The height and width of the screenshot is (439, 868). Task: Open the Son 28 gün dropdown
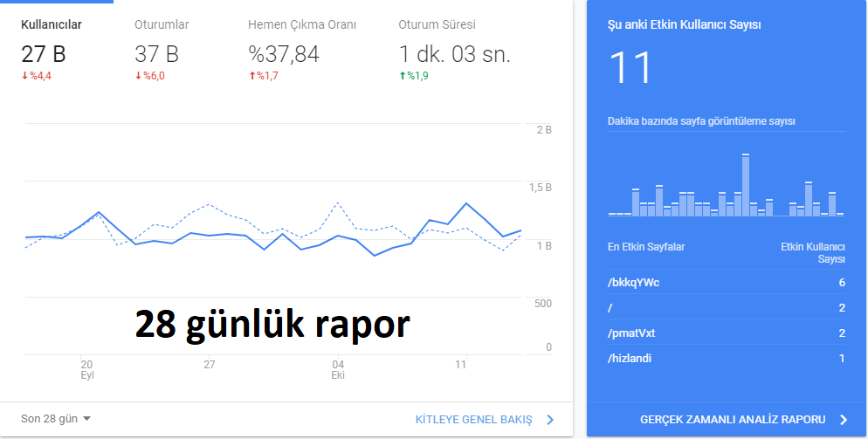[x=55, y=419]
